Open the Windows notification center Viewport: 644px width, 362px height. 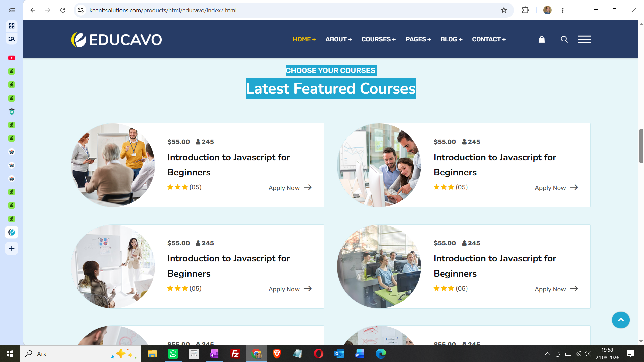(x=630, y=354)
